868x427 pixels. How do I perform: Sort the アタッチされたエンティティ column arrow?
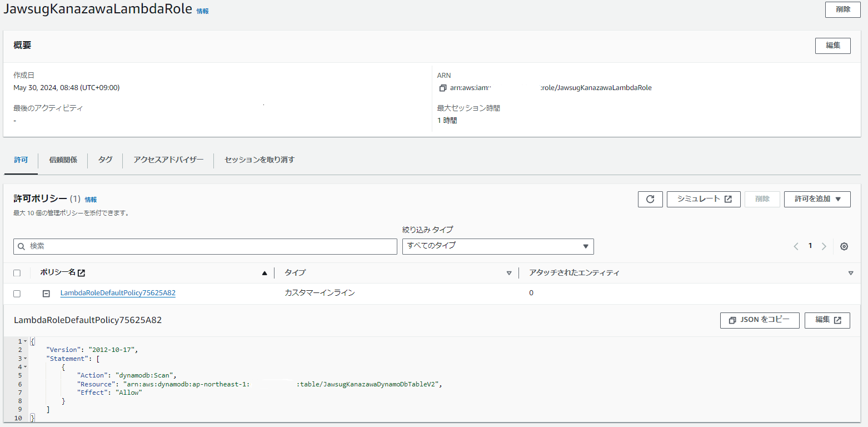tap(851, 273)
